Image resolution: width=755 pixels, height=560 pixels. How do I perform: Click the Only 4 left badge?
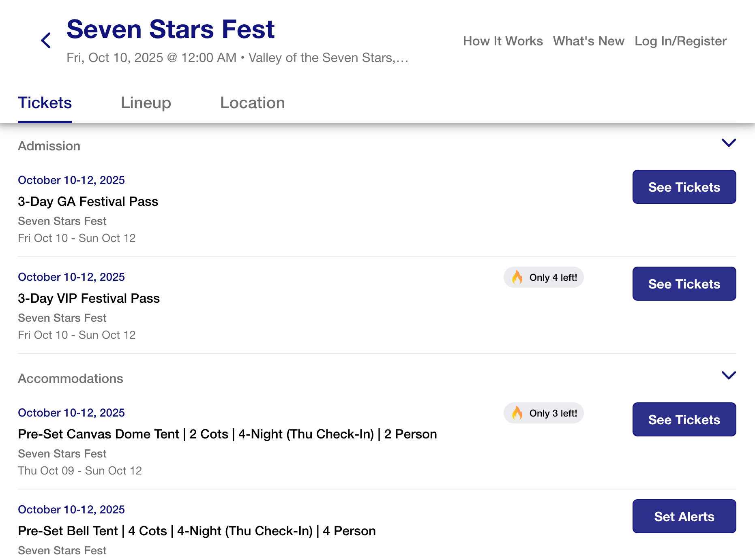544,278
